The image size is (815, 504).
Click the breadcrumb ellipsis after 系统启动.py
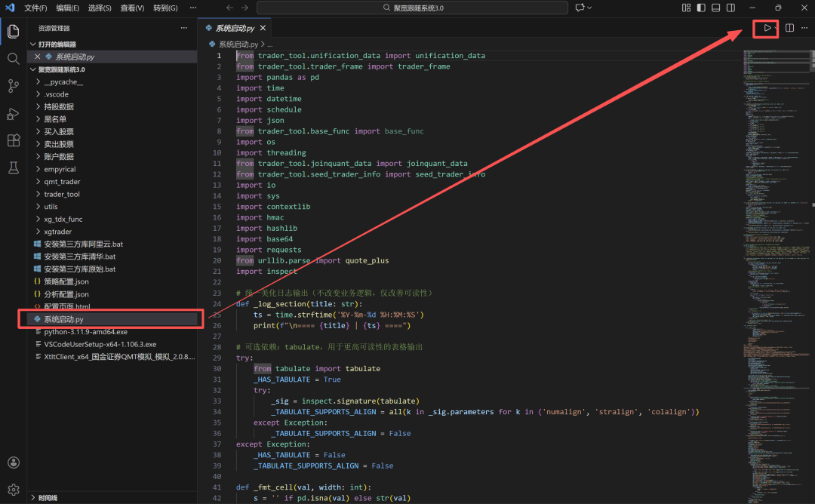269,45
